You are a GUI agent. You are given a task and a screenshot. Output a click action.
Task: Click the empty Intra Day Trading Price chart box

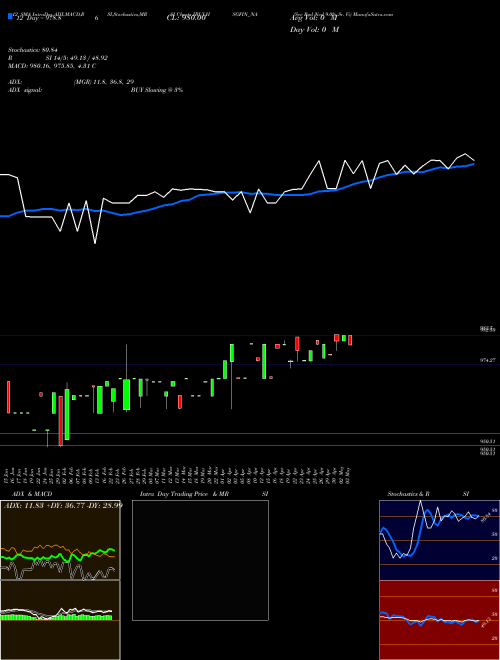coord(200,560)
